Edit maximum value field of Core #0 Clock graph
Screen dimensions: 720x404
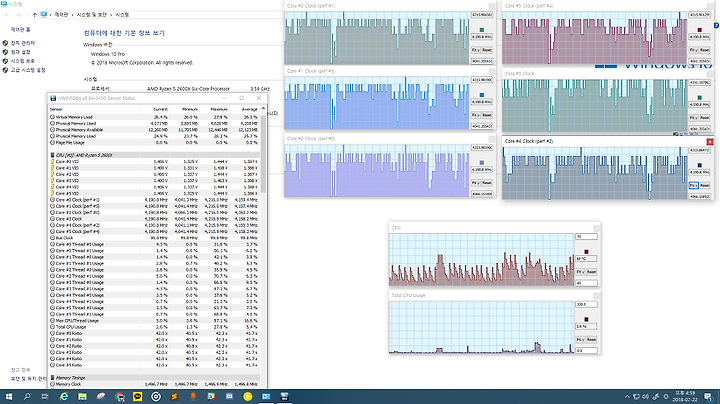click(x=482, y=15)
